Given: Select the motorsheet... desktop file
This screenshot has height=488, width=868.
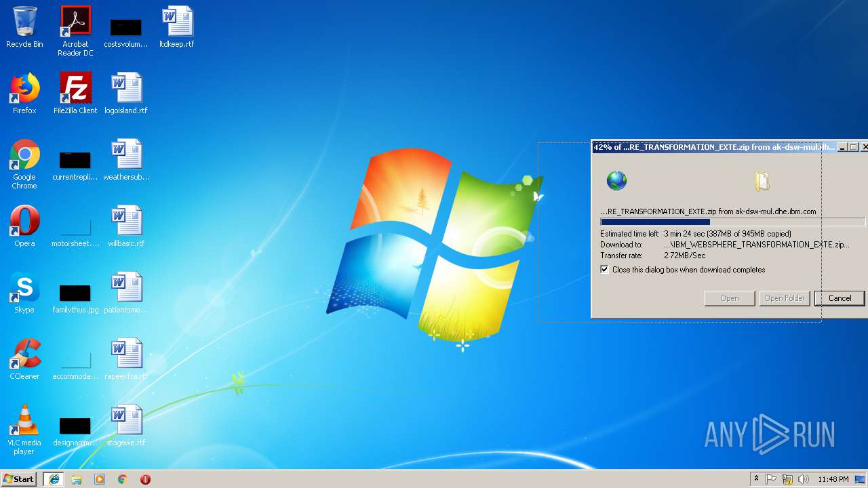Looking at the screenshot, I should click(x=75, y=232).
